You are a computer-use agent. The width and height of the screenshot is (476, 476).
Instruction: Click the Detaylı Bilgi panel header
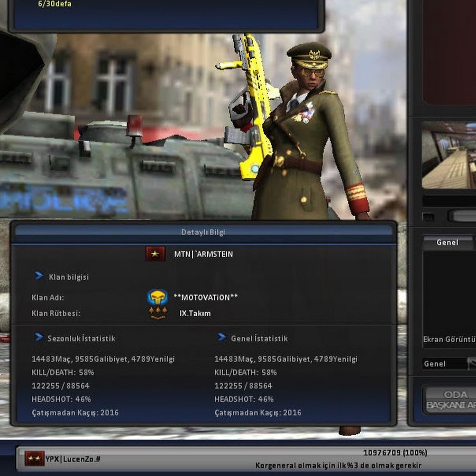coord(203,232)
